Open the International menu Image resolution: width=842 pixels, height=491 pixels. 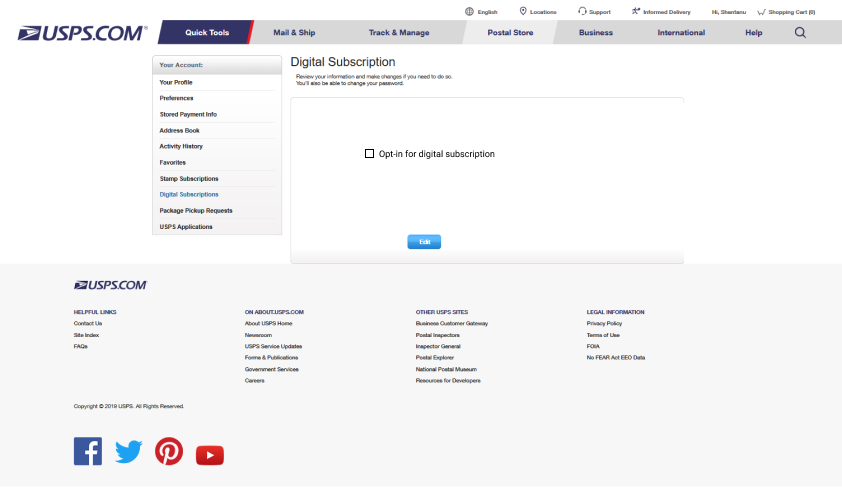(681, 32)
